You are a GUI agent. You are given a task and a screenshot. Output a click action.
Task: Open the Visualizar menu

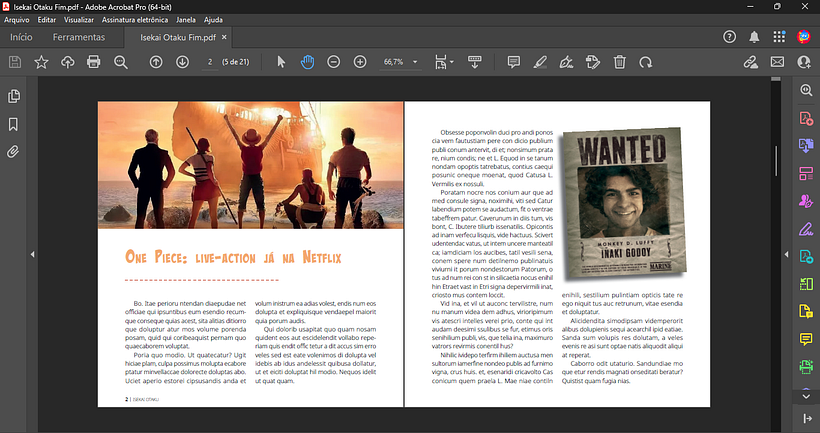pos(79,20)
